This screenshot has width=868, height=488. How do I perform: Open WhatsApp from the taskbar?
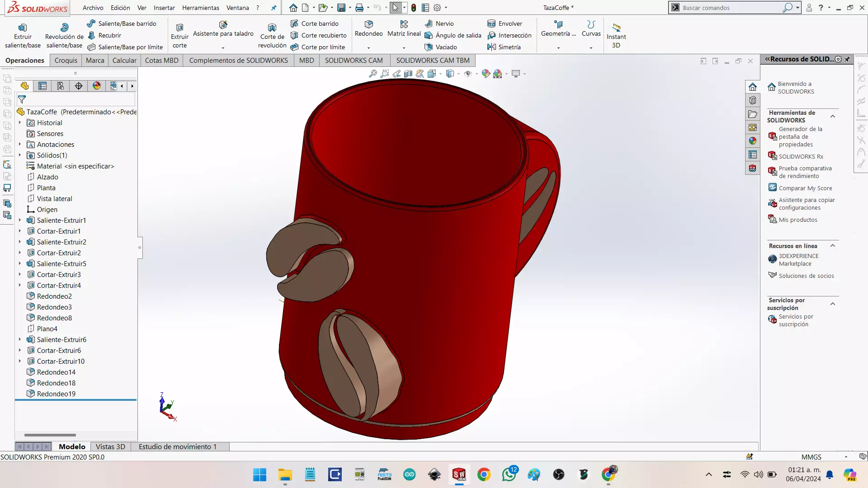click(509, 474)
